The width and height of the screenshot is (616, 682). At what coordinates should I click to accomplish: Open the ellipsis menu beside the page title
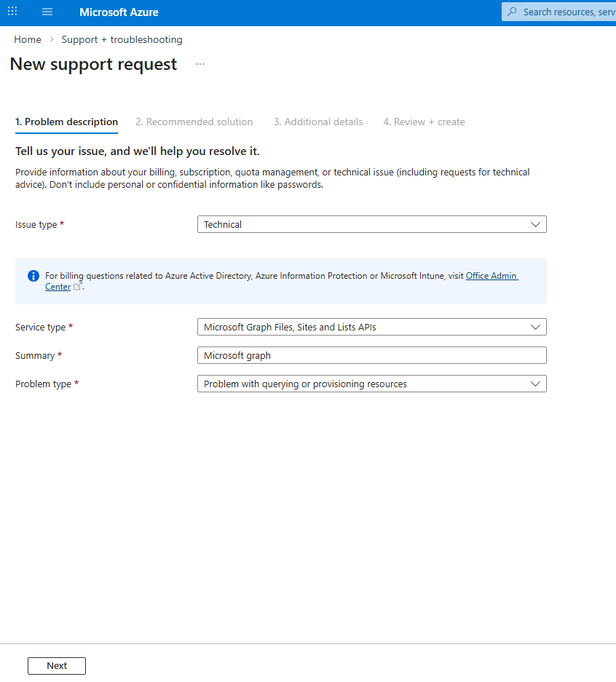(x=200, y=64)
